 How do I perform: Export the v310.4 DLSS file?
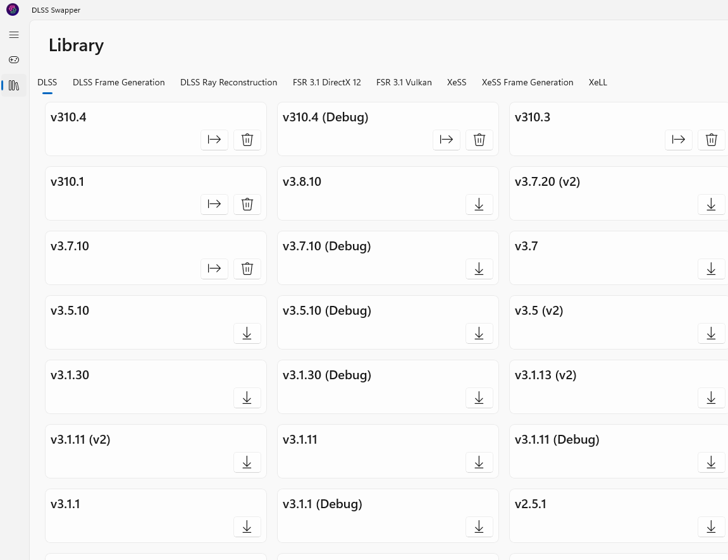214,140
